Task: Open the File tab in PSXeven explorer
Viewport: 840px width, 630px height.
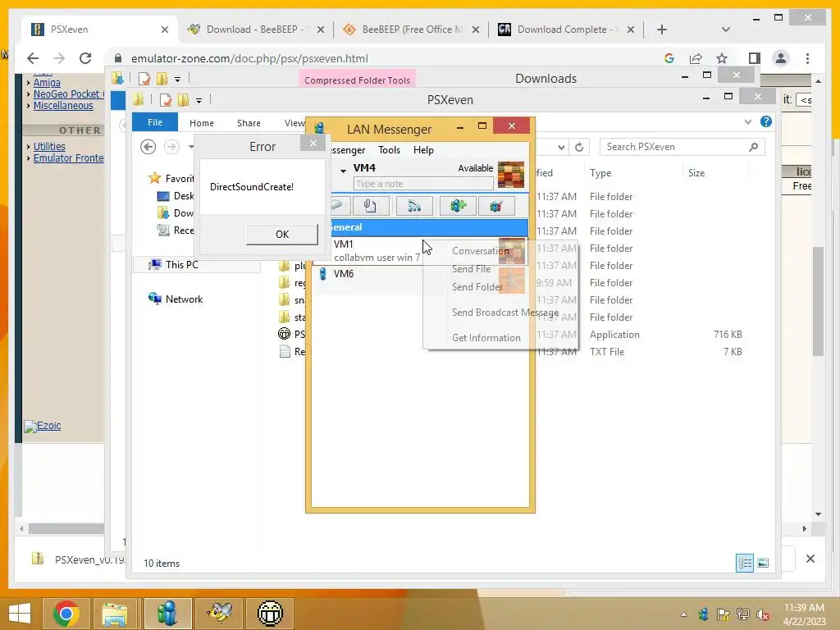Action: coord(155,123)
